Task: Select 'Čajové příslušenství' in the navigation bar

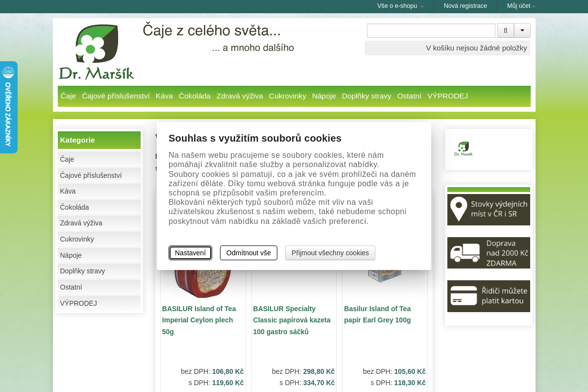Action: click(116, 96)
